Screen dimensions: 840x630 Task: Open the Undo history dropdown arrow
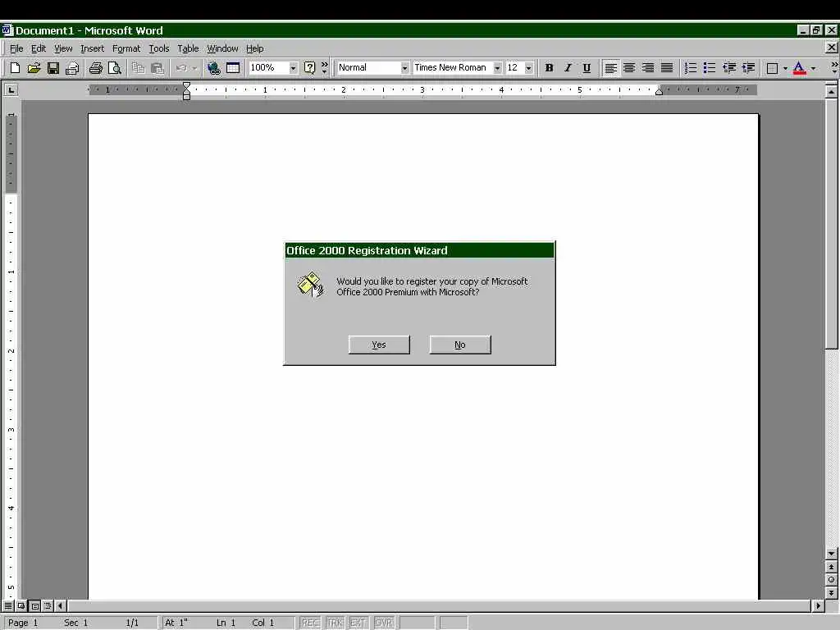[194, 68]
